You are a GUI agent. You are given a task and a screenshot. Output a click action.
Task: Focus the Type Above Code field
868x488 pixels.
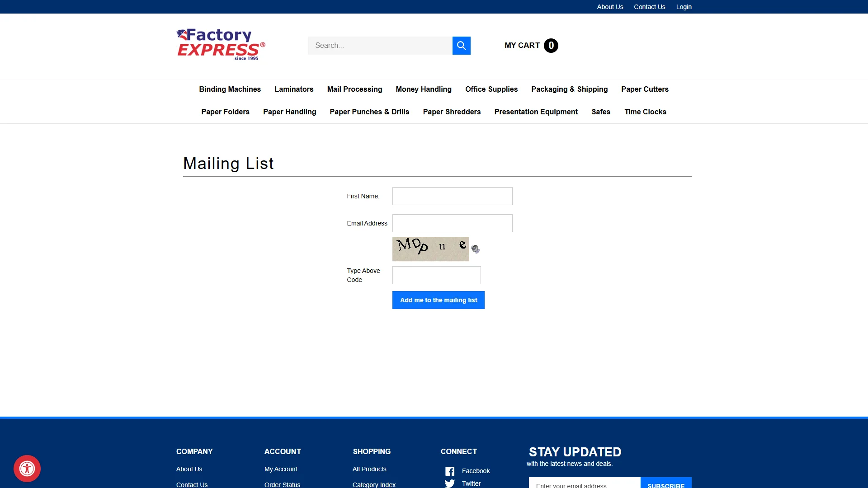[436, 275]
